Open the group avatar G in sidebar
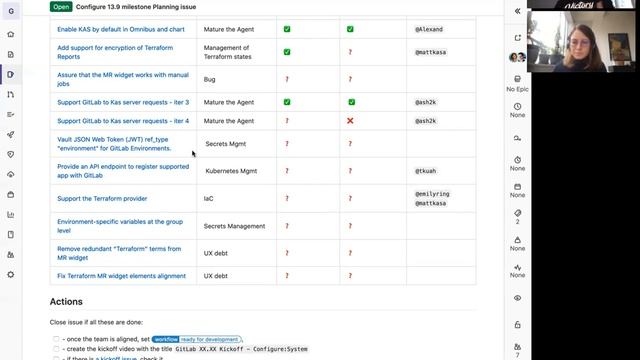The height and width of the screenshot is (360, 640). click(11, 11)
